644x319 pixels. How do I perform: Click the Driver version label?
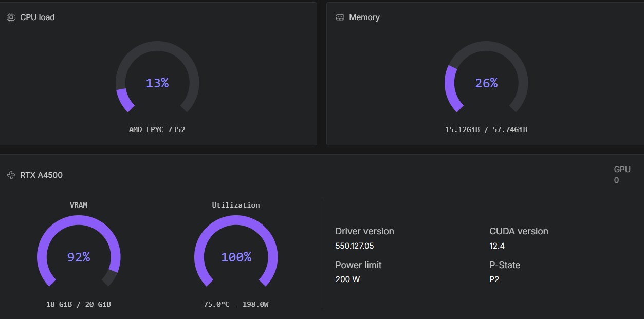pos(365,231)
